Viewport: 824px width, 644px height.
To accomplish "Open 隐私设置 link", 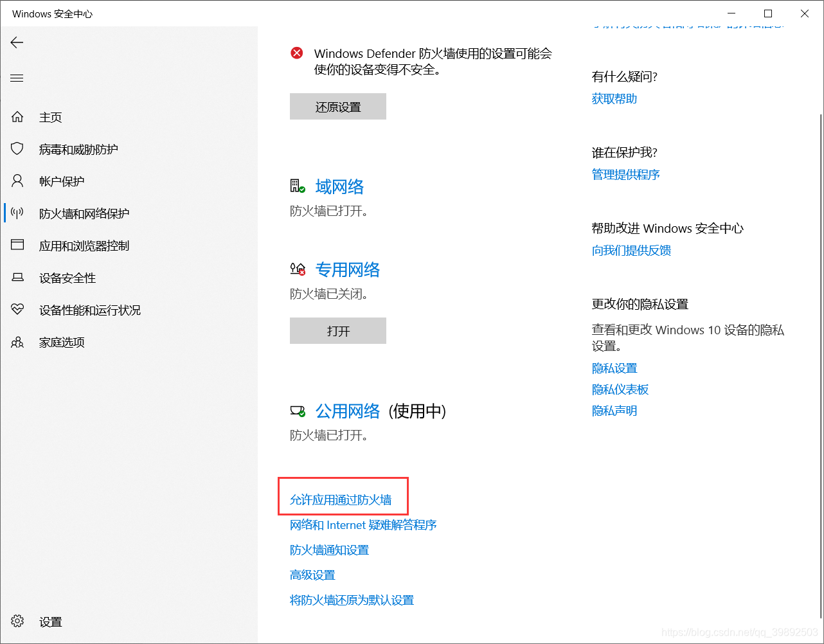I will click(x=614, y=368).
